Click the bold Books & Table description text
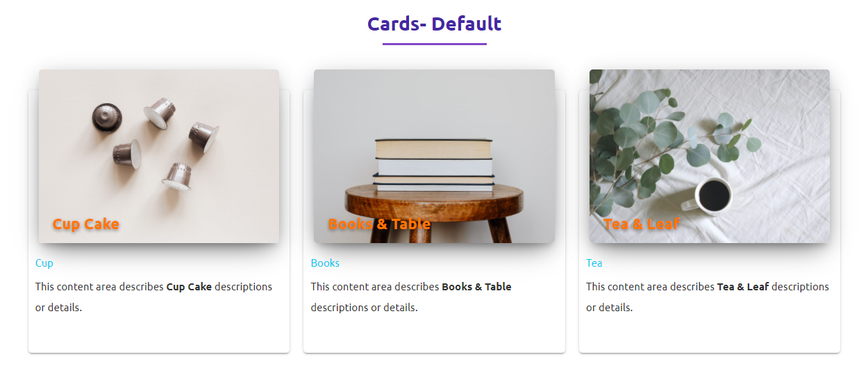The width and height of the screenshot is (868, 382). pyautogui.click(x=476, y=286)
